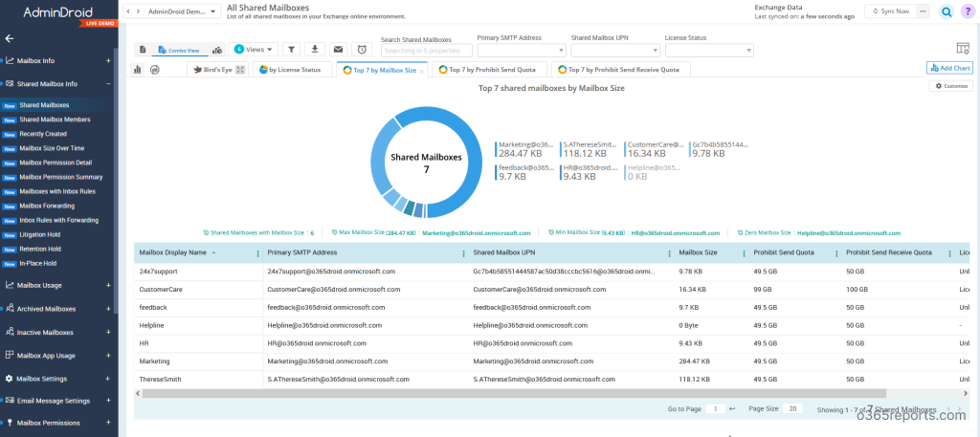Click the Add Chart button
This screenshot has width=980, height=437.
click(x=949, y=68)
